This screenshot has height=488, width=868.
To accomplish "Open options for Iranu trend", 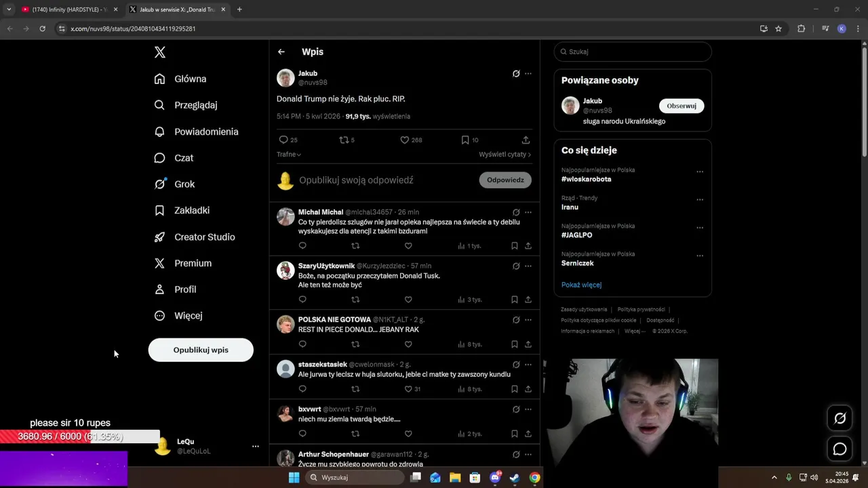I will (700, 200).
